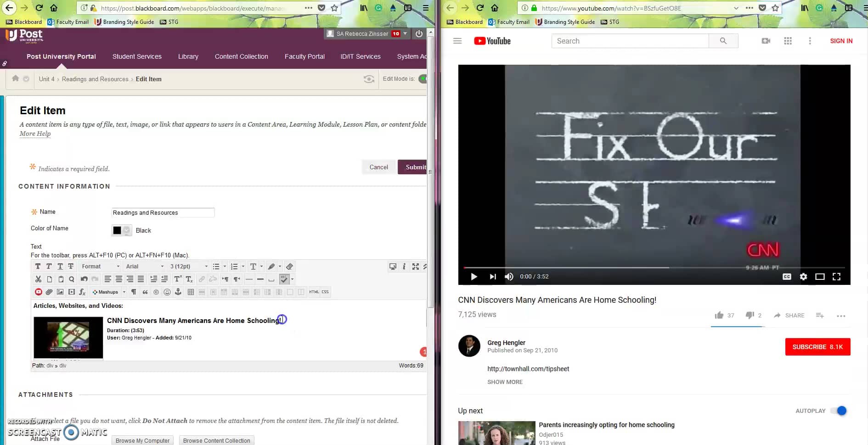Click the record from webcam red icon
This screenshot has width=868, height=445.
38,292
